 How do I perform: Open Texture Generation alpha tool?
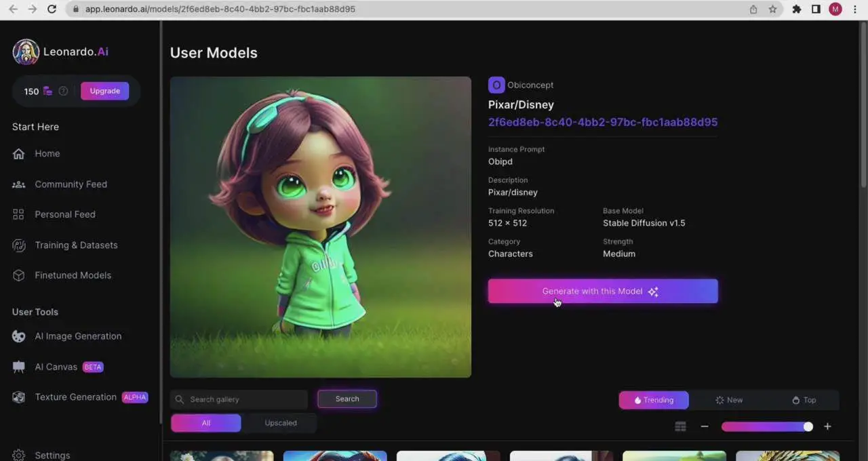click(x=75, y=397)
